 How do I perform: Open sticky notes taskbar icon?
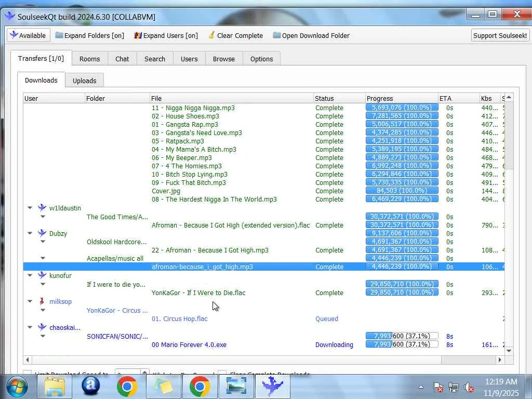pyautogui.click(x=164, y=387)
